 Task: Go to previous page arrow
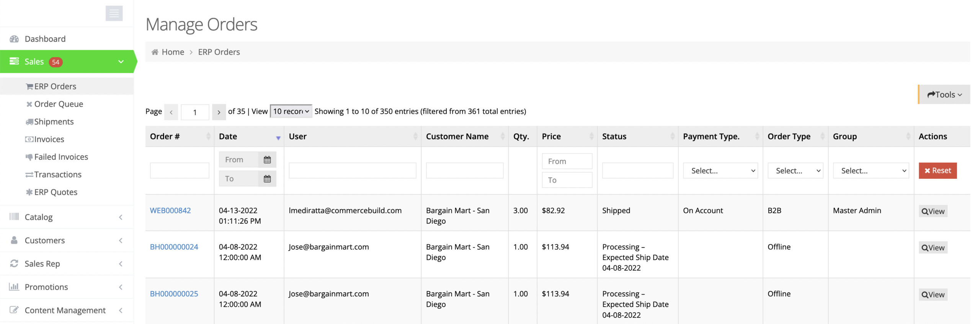click(x=171, y=112)
